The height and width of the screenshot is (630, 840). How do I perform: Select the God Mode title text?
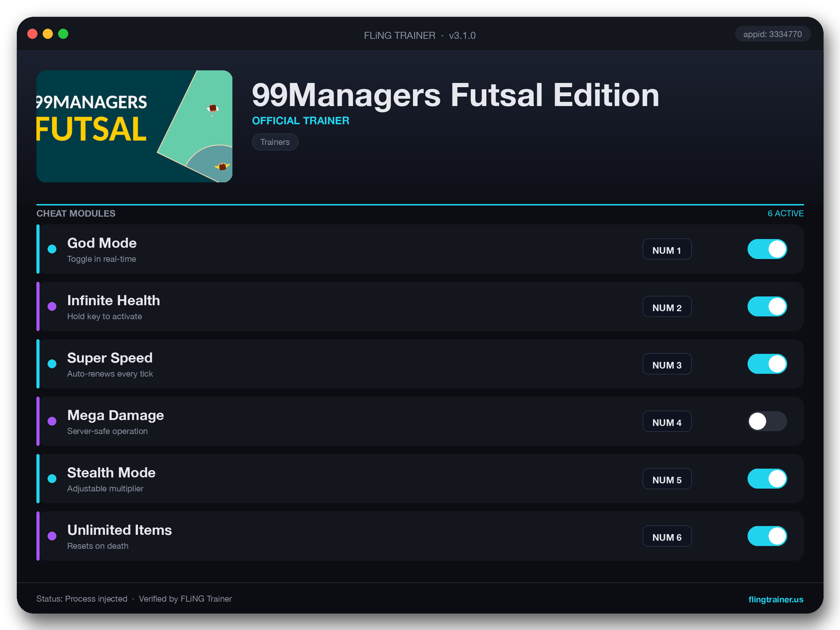coord(102,243)
